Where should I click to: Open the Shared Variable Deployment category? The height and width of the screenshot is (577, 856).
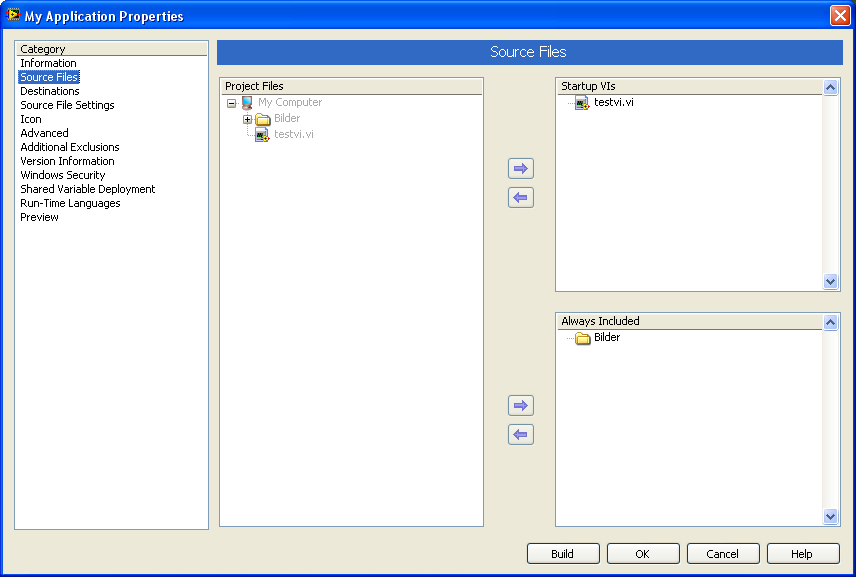(x=87, y=189)
